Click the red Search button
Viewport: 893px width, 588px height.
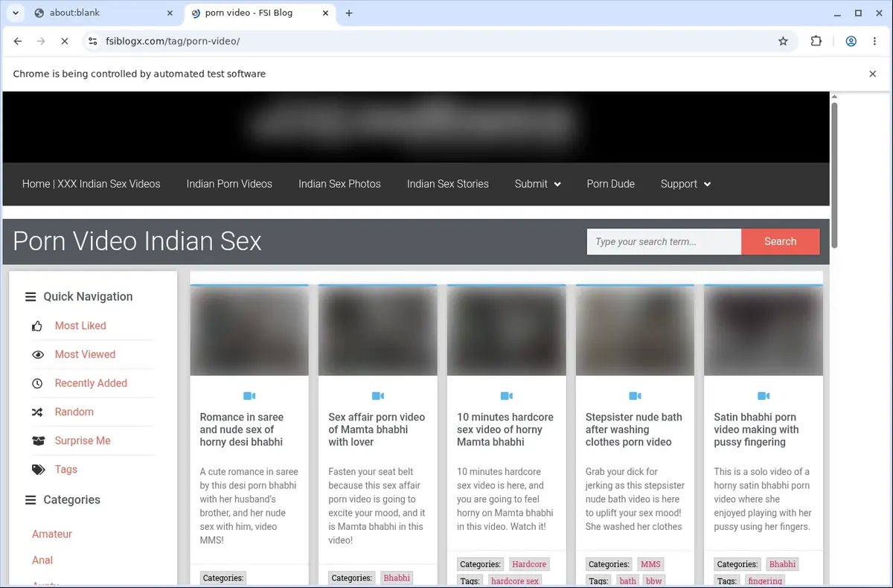[780, 242]
